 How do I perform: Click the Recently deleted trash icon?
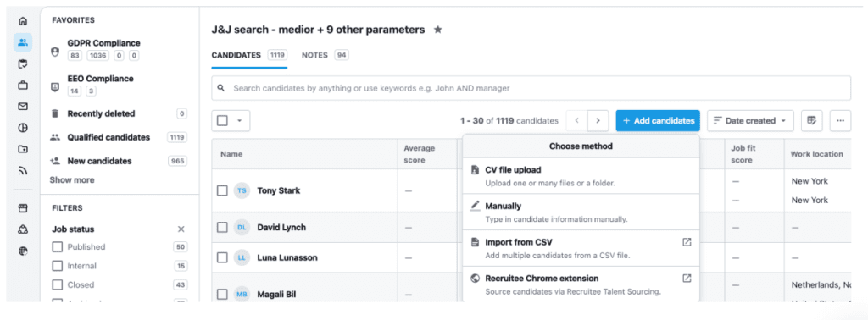coord(55,113)
